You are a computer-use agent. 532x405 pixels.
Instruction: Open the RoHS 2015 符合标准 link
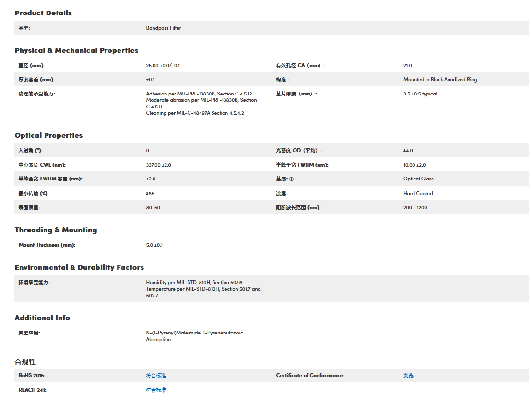pos(156,375)
